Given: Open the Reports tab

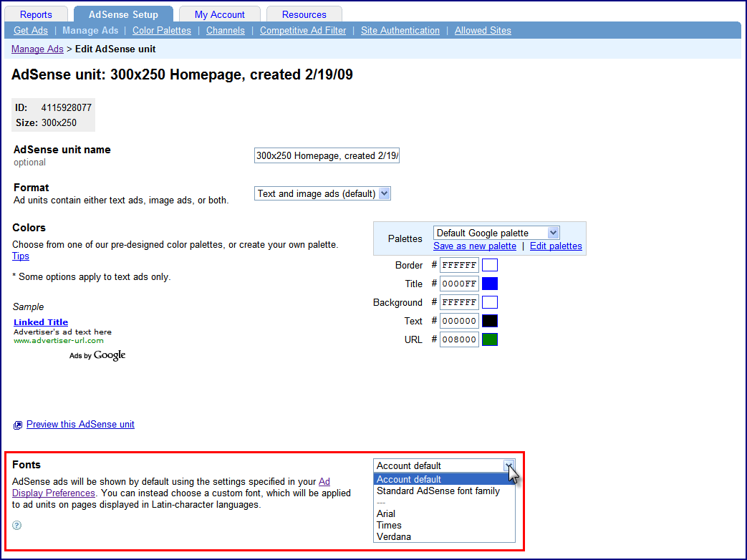Looking at the screenshot, I should pos(37,14).
